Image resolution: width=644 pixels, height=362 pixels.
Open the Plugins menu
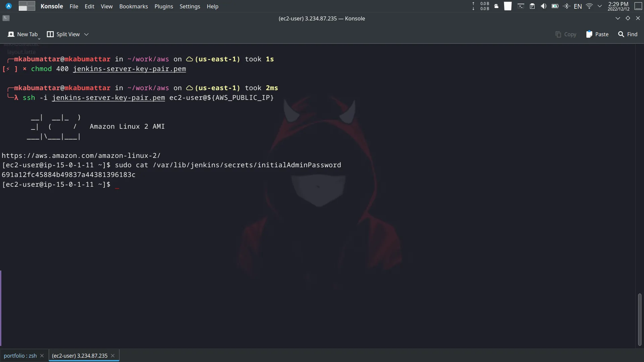[x=164, y=6]
